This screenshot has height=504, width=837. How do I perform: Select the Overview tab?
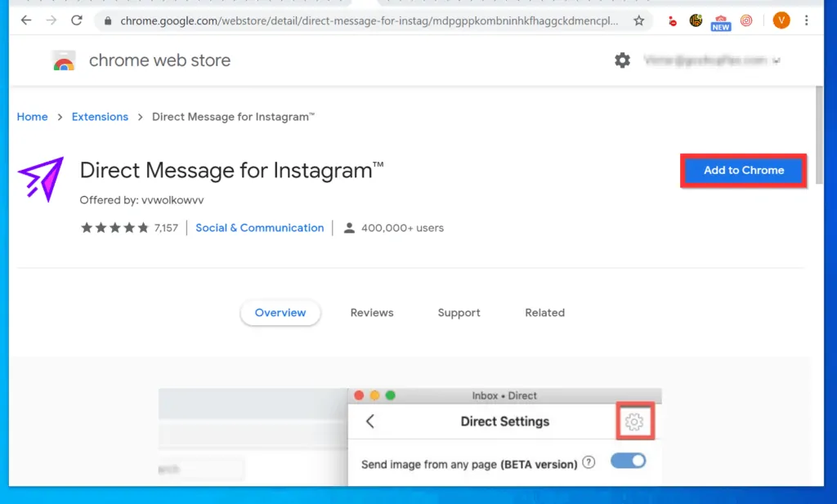tap(280, 313)
